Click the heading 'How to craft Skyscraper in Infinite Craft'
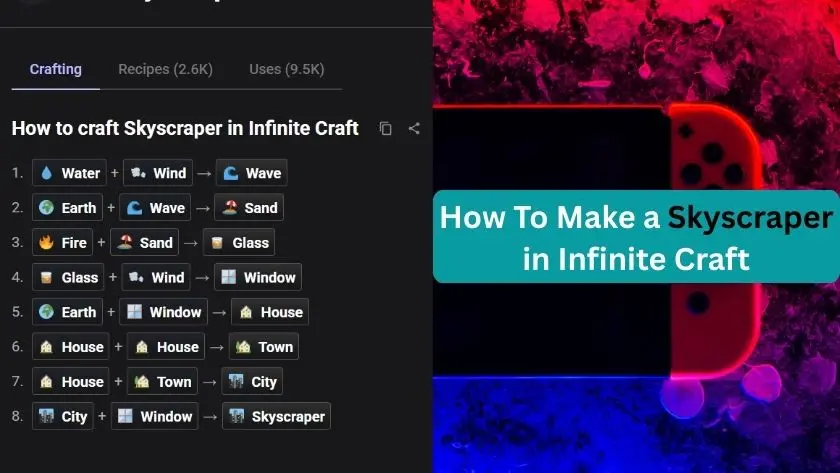840x473 pixels. click(x=185, y=129)
